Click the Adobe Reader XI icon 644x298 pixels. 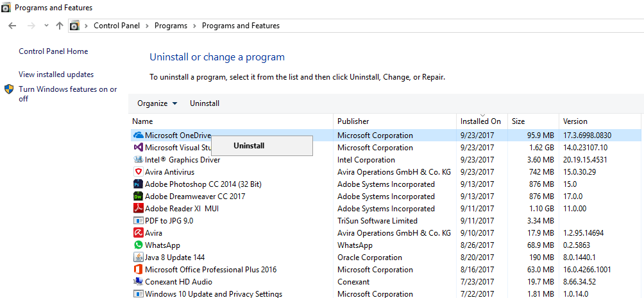[138, 208]
